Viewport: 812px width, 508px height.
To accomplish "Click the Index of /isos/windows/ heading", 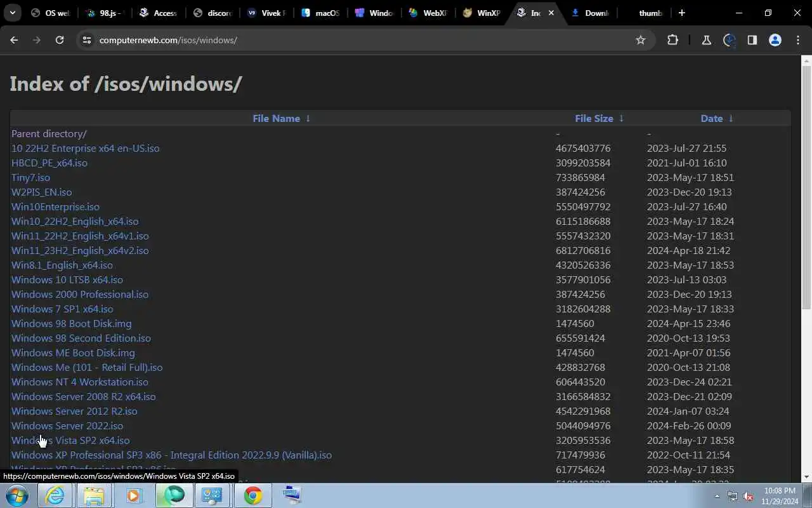I will click(126, 84).
